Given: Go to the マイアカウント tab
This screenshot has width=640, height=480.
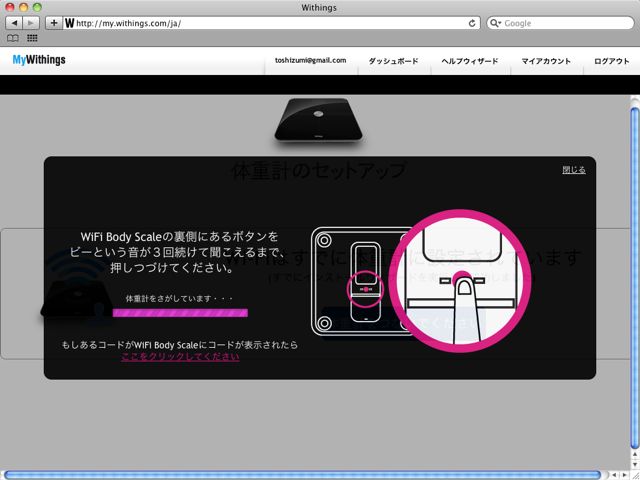Looking at the screenshot, I should point(546,61).
